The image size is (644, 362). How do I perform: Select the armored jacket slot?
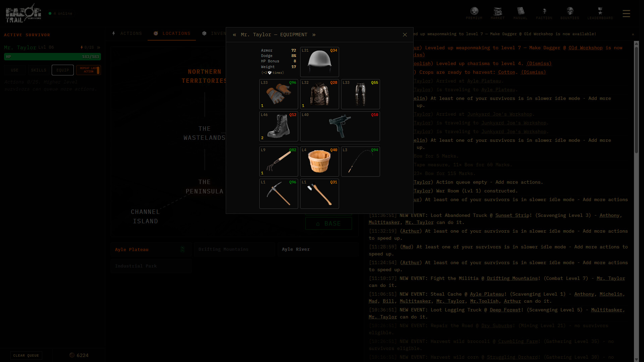click(319, 94)
